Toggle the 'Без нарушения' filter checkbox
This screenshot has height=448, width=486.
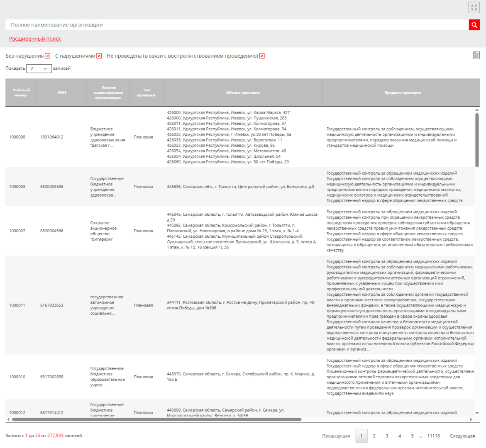[47, 56]
